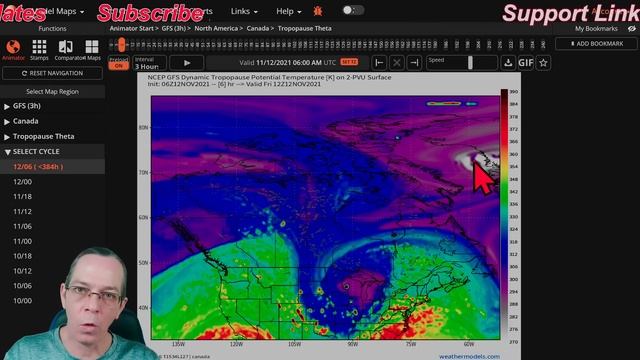This screenshot has width=640, height=360.
Task: Play the map animation
Action: tap(187, 63)
